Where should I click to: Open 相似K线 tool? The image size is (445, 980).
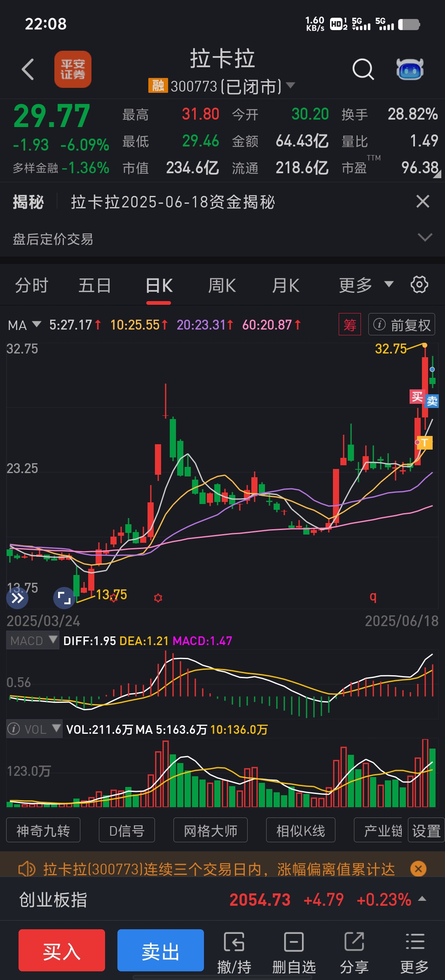point(301,830)
